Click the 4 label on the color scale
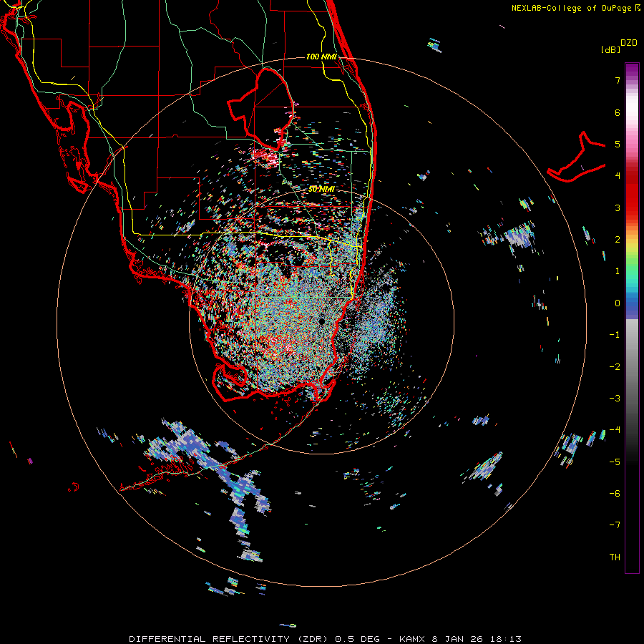The height and width of the screenshot is (644, 644). [618, 175]
